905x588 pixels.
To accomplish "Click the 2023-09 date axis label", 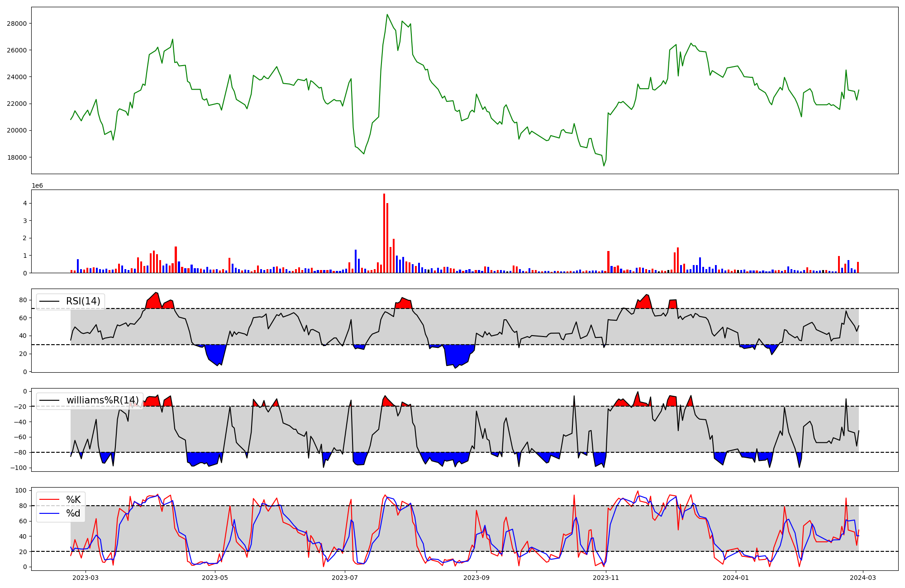I will click(476, 578).
